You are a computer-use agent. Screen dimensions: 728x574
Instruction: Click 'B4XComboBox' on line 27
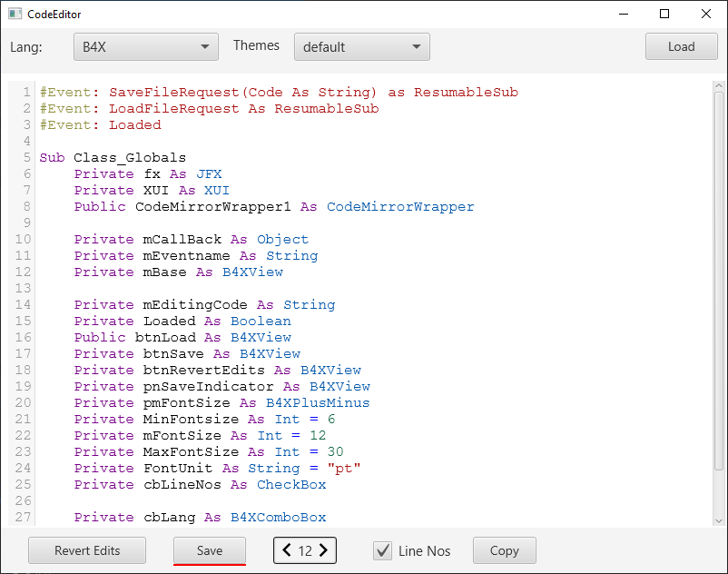(279, 517)
